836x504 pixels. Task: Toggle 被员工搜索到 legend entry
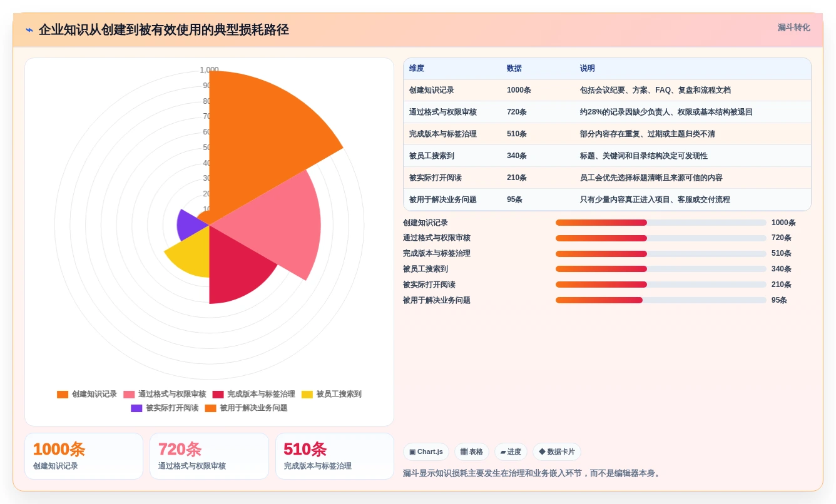tap(331, 395)
